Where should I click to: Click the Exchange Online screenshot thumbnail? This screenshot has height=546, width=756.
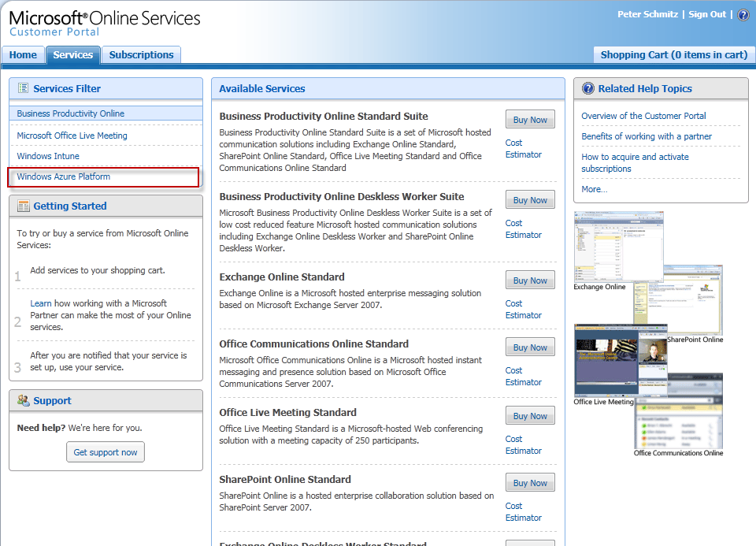click(619, 247)
